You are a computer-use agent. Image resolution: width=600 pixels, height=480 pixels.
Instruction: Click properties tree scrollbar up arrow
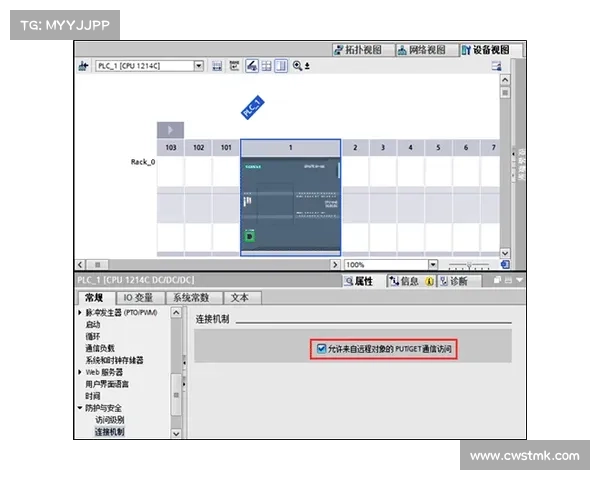coord(176,312)
